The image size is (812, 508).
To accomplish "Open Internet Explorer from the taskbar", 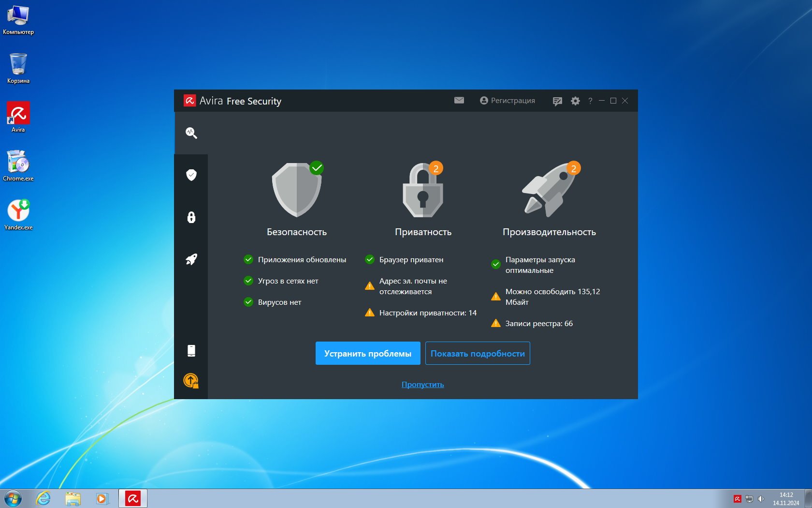I will point(43,498).
